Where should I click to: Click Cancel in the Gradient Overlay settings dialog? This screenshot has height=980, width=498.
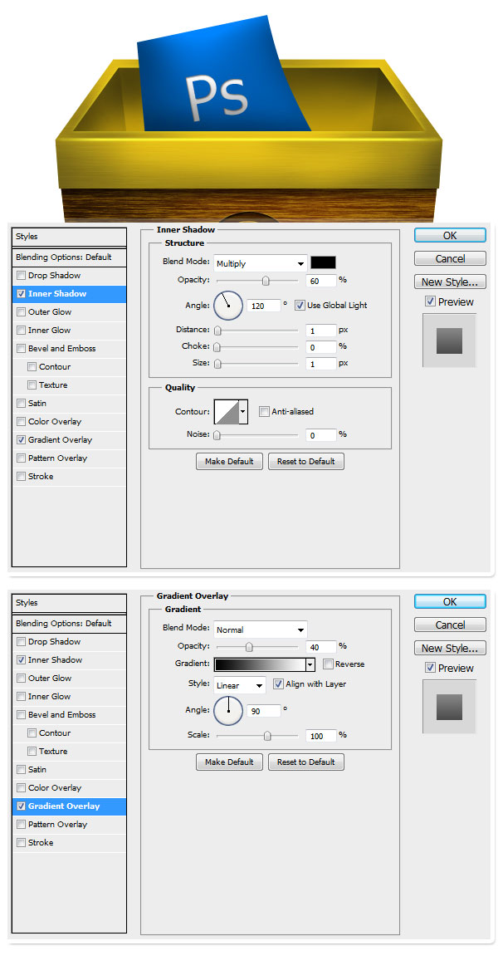(x=450, y=625)
